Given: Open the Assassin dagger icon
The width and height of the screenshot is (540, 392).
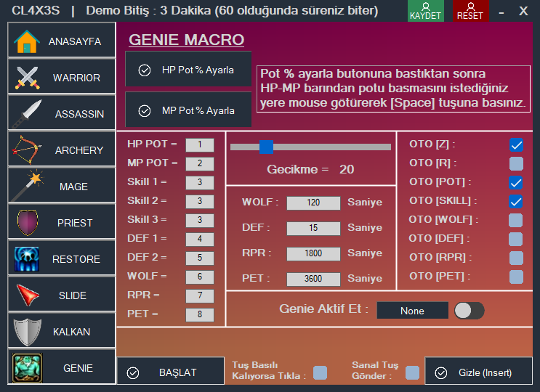Looking at the screenshot, I should tap(27, 113).
